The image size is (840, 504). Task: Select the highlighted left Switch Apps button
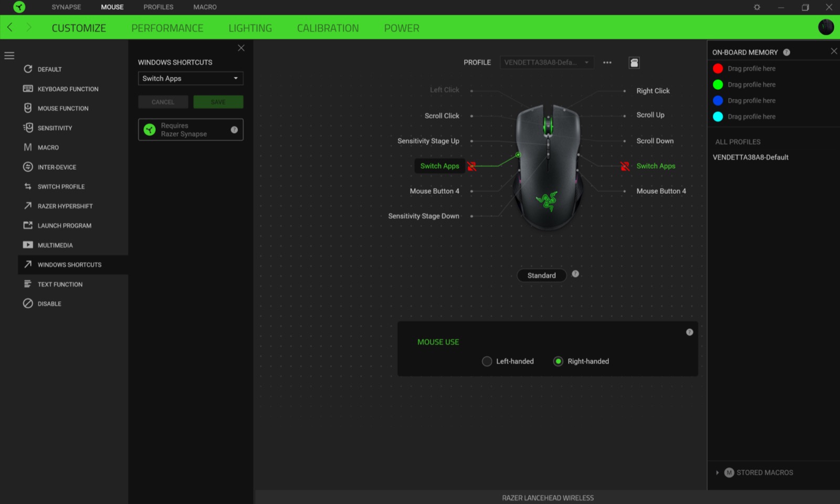pyautogui.click(x=439, y=166)
